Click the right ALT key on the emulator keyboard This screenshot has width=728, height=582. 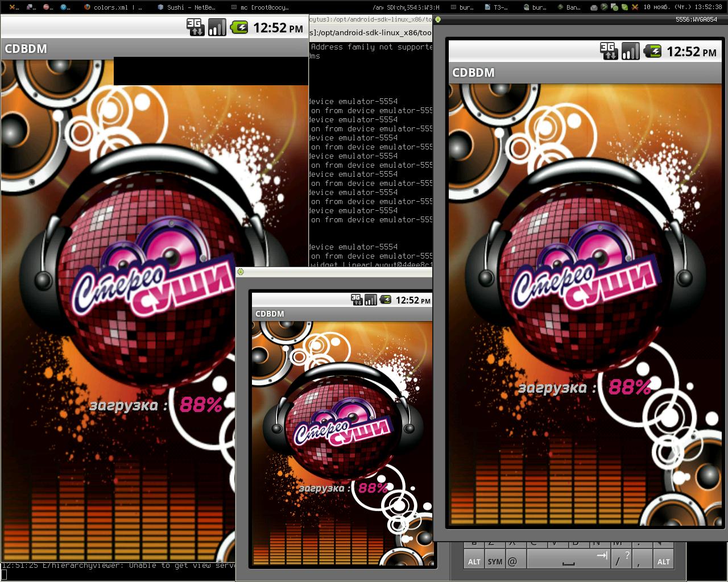(x=663, y=559)
